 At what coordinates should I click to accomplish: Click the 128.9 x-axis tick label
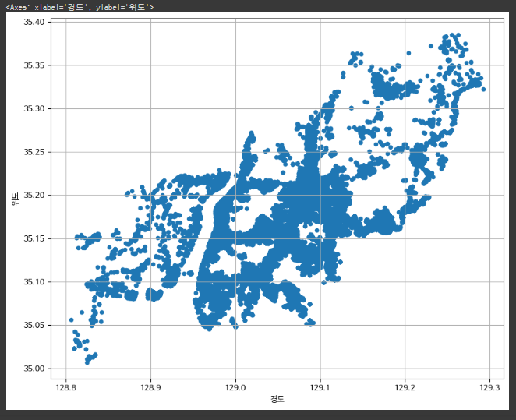150,388
